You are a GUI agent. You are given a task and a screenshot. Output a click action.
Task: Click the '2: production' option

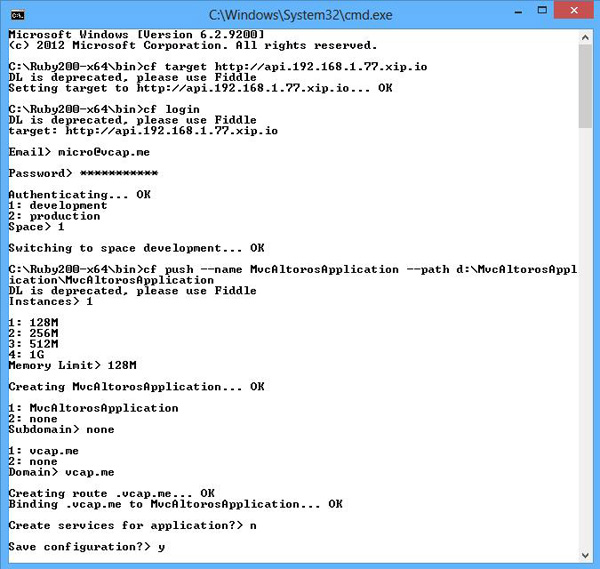pyautogui.click(x=54, y=216)
